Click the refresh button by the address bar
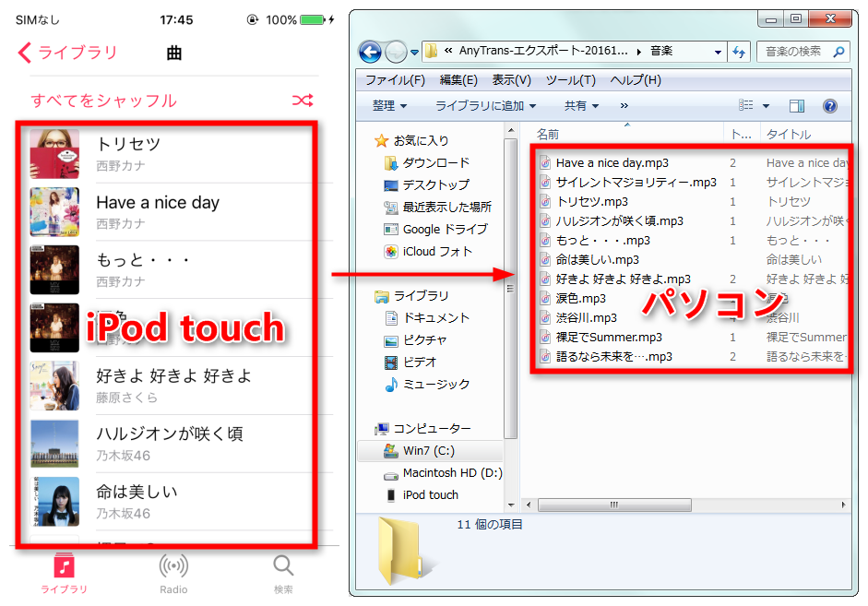Image resolution: width=868 pixels, height=606 pixels. 739,52
